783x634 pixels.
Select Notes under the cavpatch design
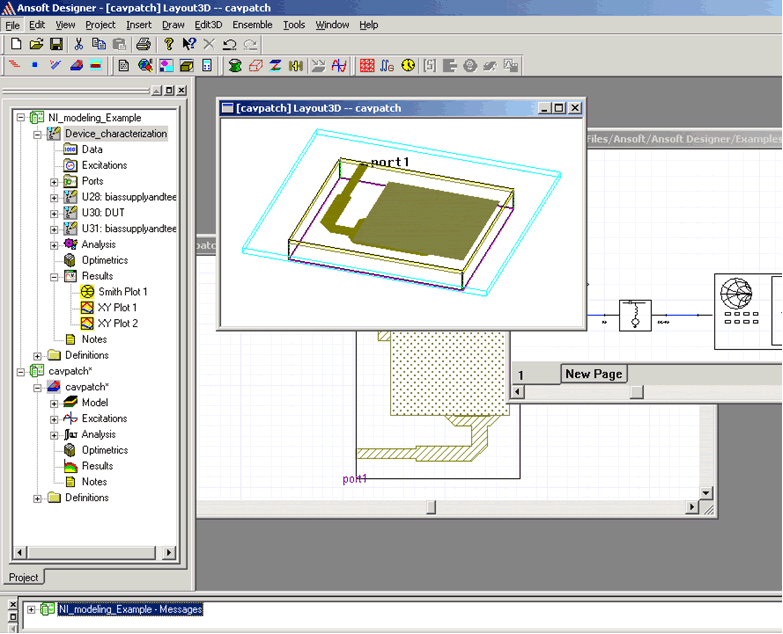pos(94,482)
